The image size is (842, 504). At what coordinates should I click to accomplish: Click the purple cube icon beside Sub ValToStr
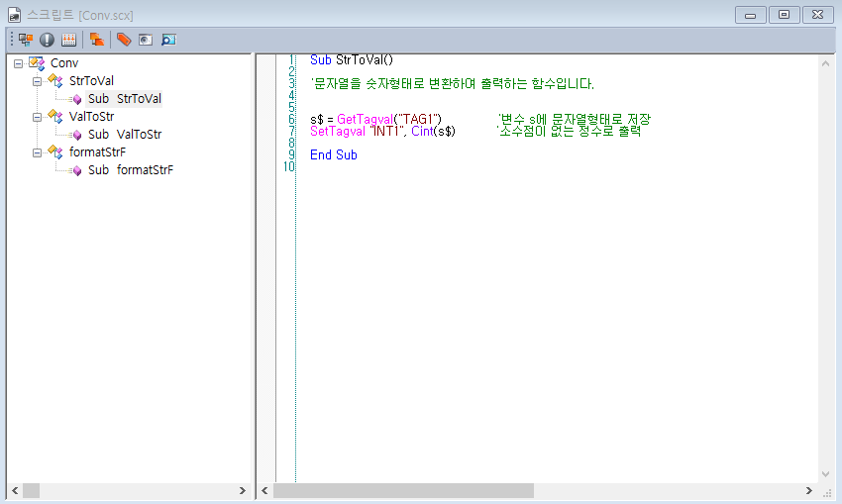(77, 135)
